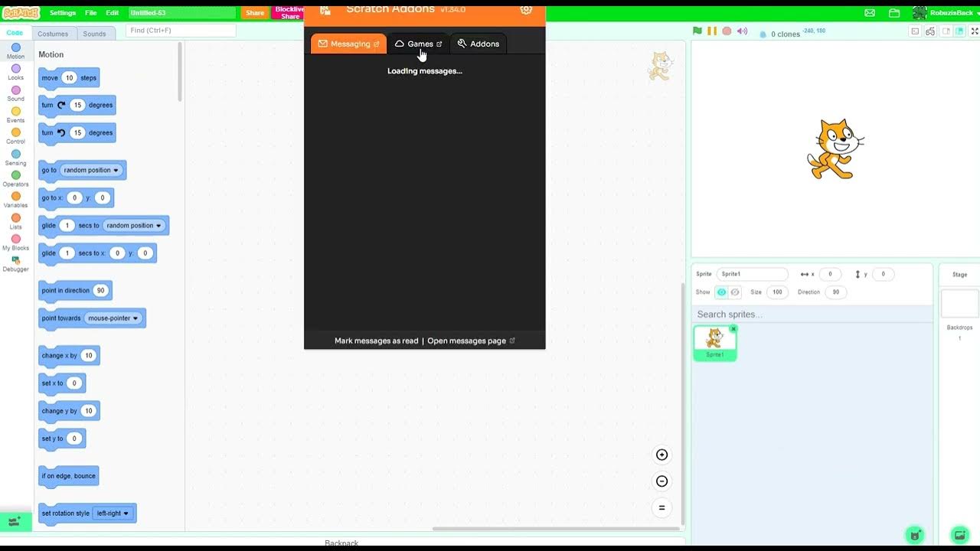Image resolution: width=980 pixels, height=551 pixels.
Task: Stop the project with the red stop icon
Action: 727,31
